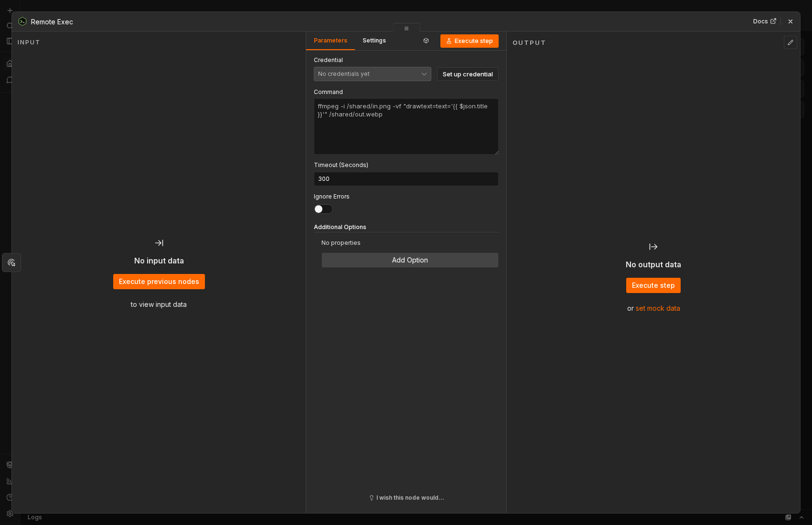The width and height of the screenshot is (812, 525).
Task: Click the Additional Options heading
Action: click(340, 227)
